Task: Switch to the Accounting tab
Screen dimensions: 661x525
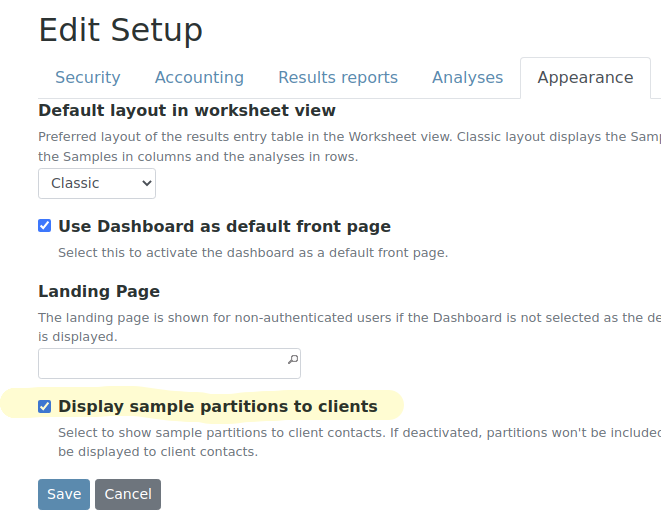Action: click(199, 77)
